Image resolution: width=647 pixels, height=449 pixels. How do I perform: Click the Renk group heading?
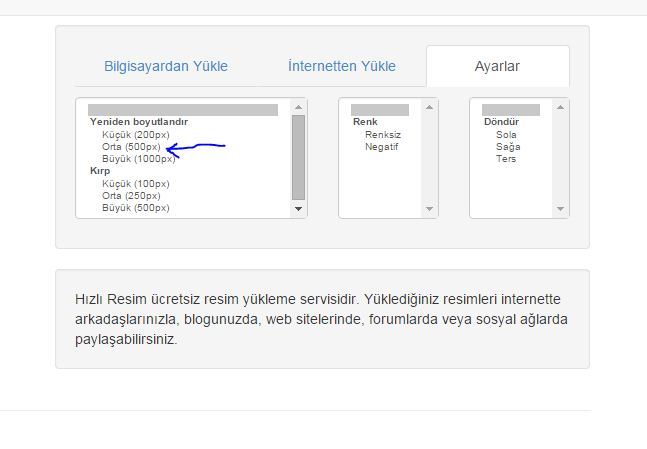coord(365,122)
